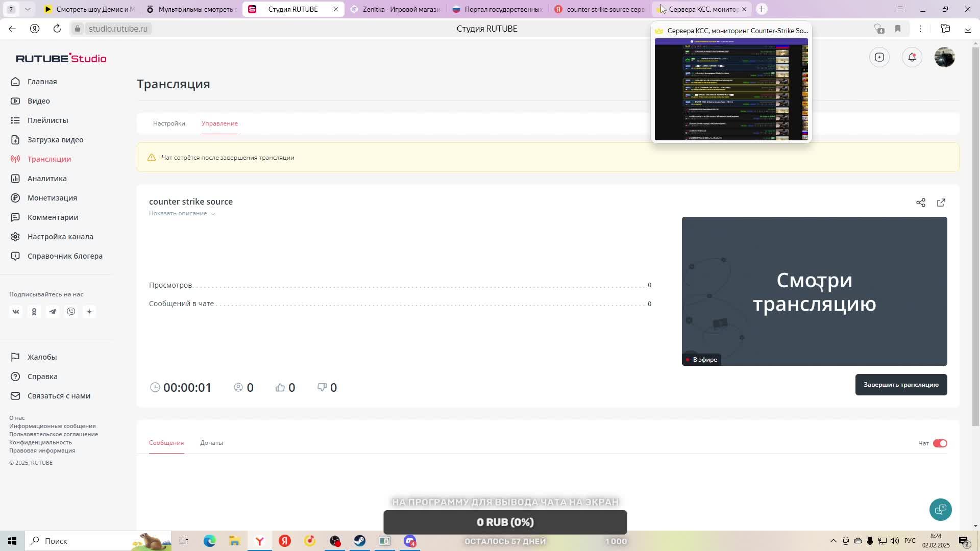Screen dimensions: 980x551
Task: Open Монетизация sidebar section
Action: coord(52,198)
